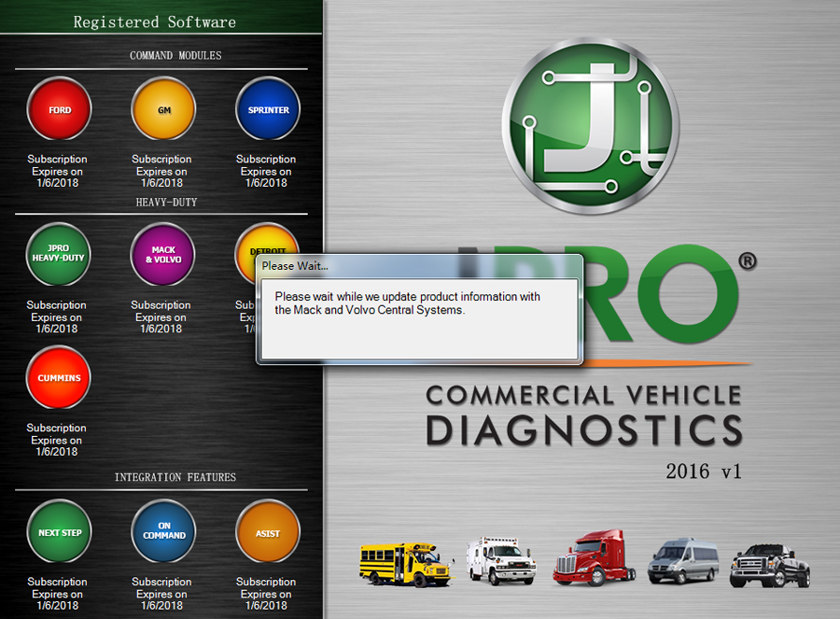
Task: Click the Registered Software header
Action: (x=155, y=21)
